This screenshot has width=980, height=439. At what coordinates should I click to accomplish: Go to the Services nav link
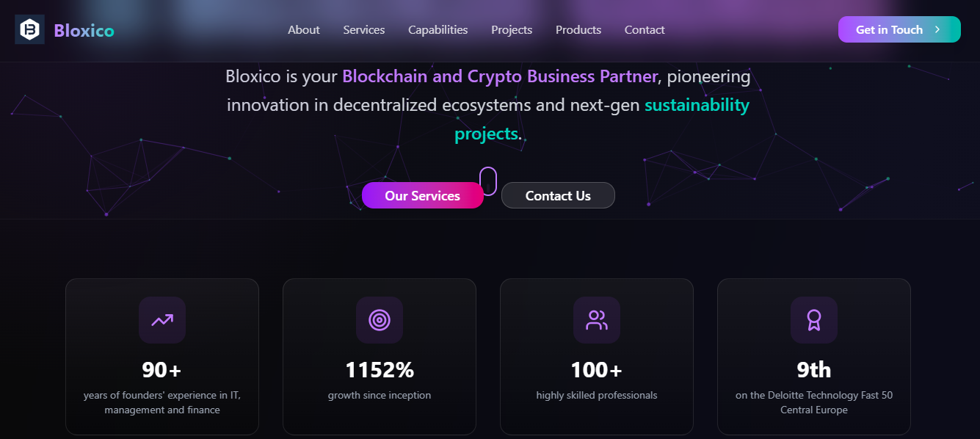pyautogui.click(x=364, y=30)
